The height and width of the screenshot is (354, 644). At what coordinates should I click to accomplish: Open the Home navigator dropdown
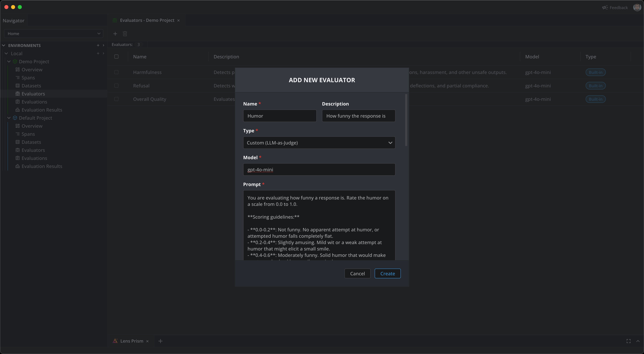53,34
